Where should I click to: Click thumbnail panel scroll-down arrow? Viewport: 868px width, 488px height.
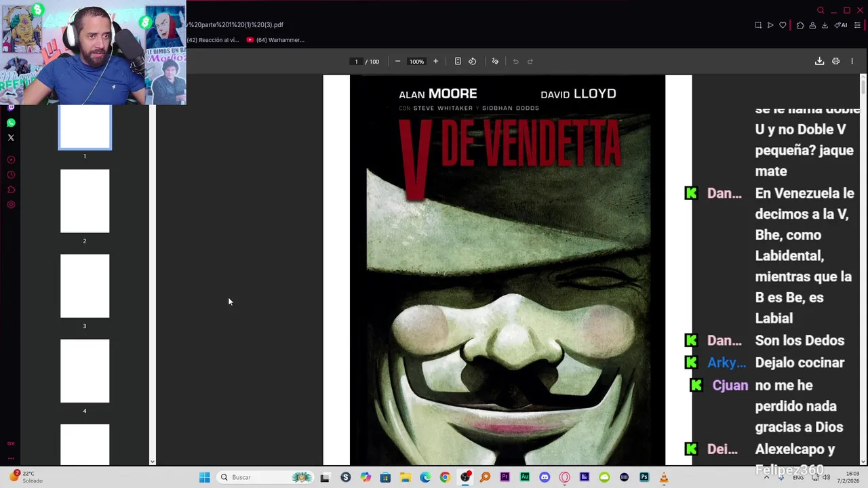[x=152, y=462]
